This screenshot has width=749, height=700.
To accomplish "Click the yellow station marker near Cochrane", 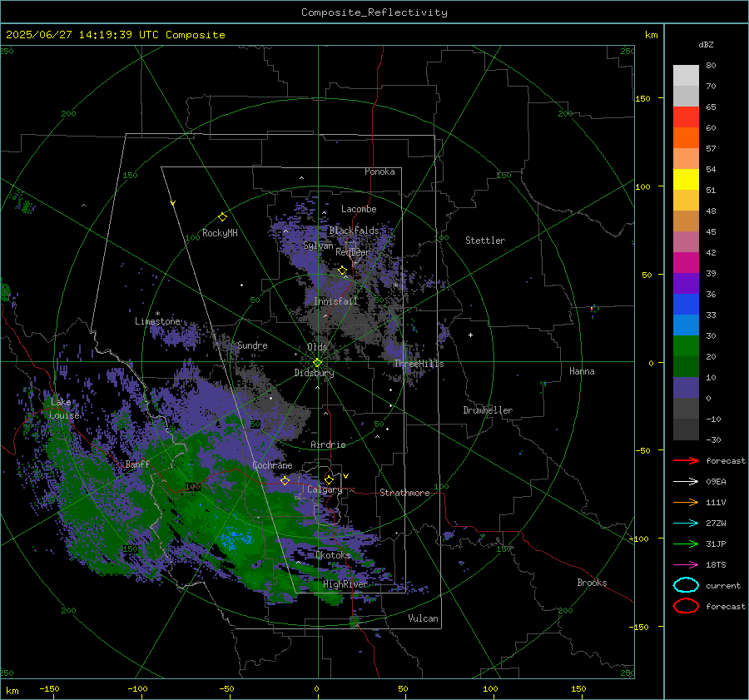I will (285, 480).
